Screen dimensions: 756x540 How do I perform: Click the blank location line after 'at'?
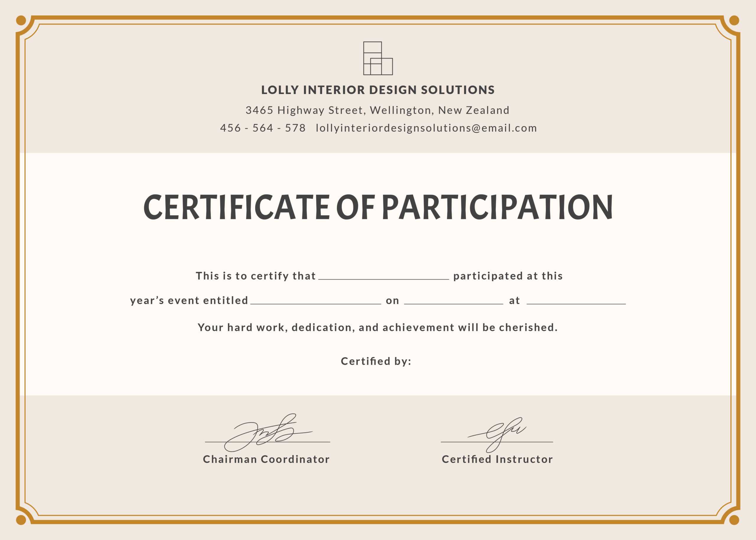point(576,302)
